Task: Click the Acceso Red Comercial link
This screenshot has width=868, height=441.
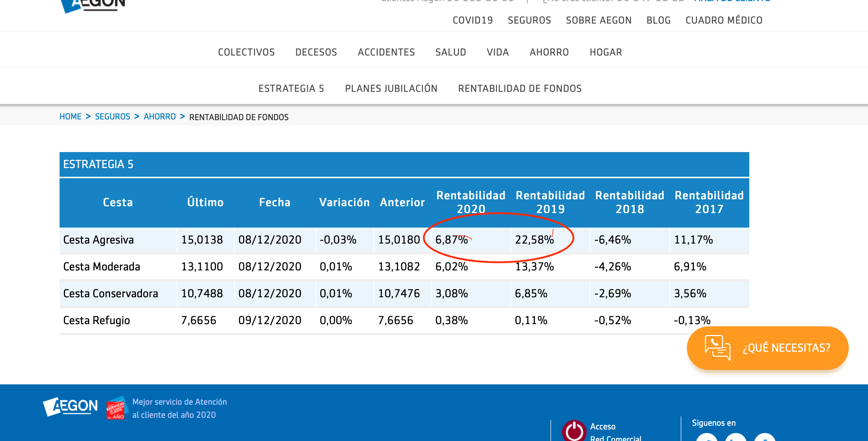Action: pos(616,432)
